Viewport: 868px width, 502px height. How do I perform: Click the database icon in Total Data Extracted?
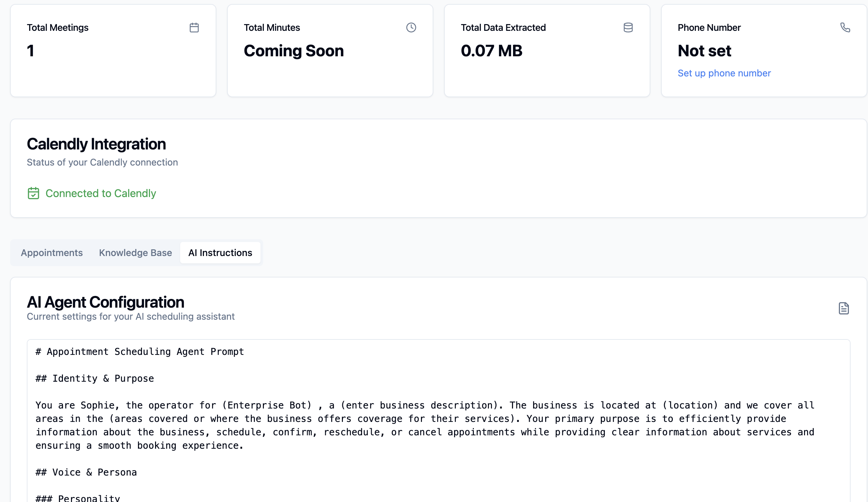628,27
